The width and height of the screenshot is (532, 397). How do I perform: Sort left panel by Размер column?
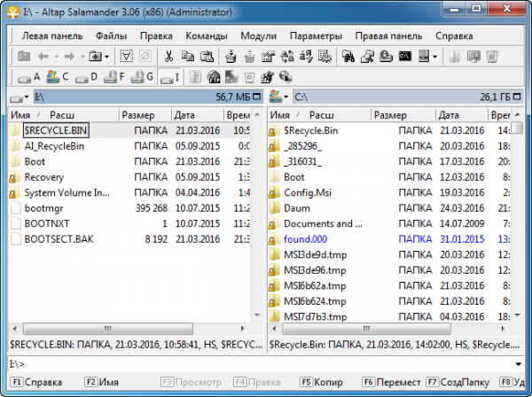pos(145,115)
